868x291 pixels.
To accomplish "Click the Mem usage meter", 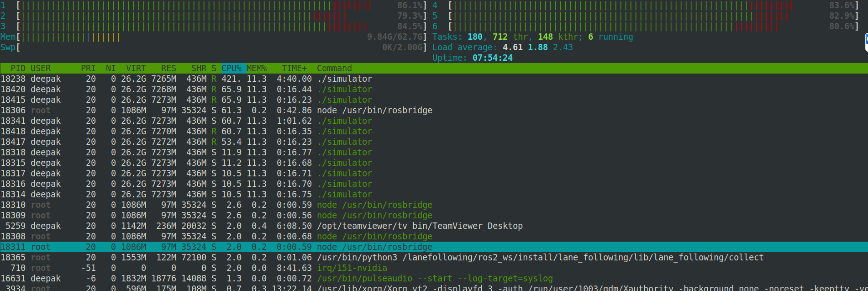I will click(x=221, y=37).
